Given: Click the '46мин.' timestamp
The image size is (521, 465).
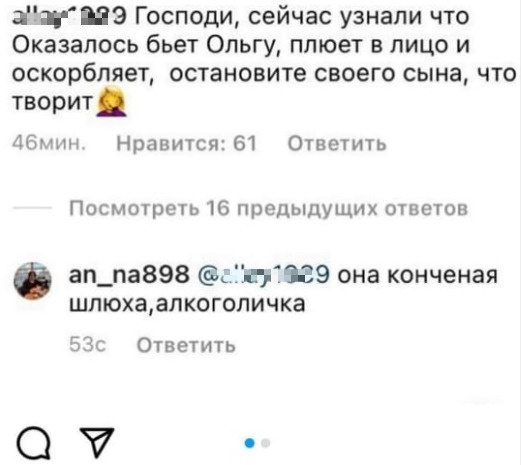Looking at the screenshot, I should coord(49,144).
